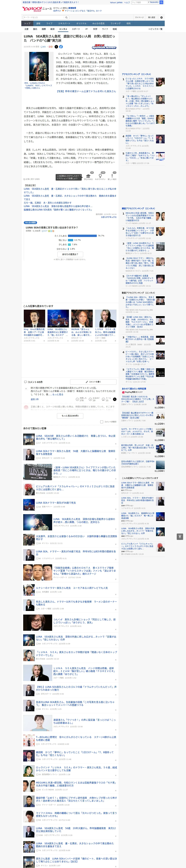This screenshot has width=186, height=868.
Task: Open スポニチアネックス source link below article
Action: pyautogui.click(x=109, y=217)
